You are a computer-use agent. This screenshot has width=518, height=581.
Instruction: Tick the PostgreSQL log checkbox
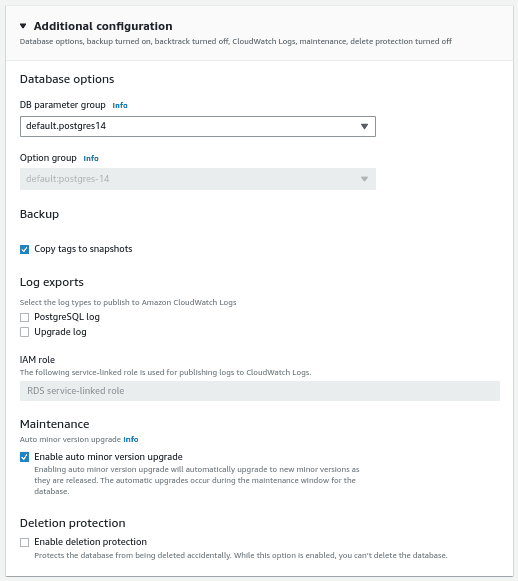pyautogui.click(x=24, y=317)
